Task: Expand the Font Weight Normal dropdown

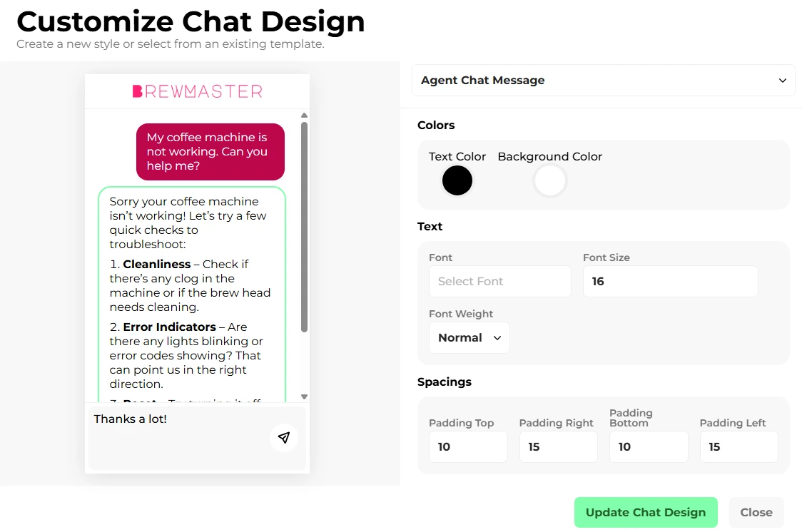Action: tap(469, 338)
